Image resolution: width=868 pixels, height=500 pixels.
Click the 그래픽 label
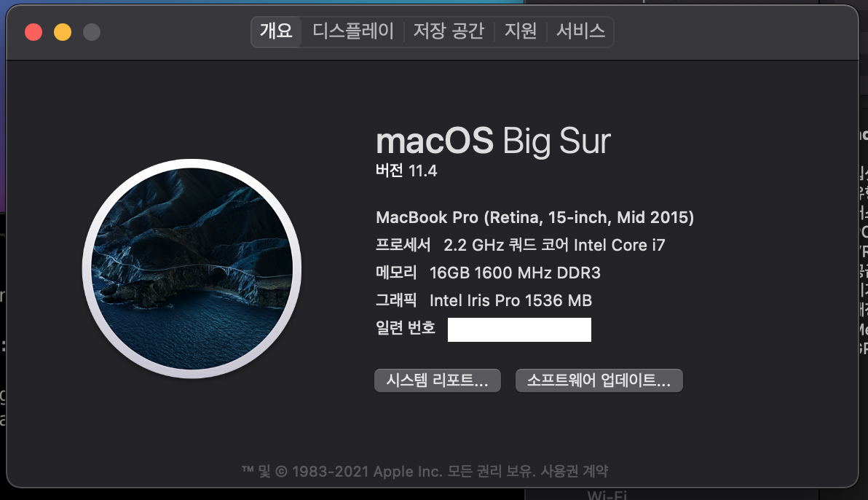pos(396,300)
